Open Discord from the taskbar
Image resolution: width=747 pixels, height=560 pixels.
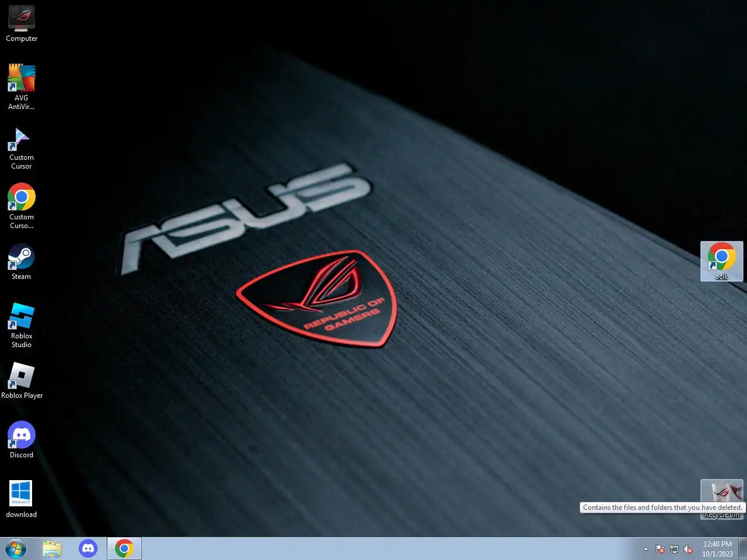pyautogui.click(x=88, y=549)
